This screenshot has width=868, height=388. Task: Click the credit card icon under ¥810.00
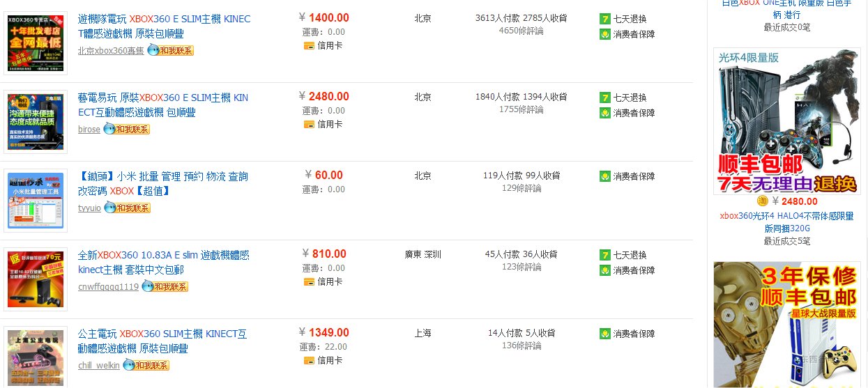(x=310, y=282)
